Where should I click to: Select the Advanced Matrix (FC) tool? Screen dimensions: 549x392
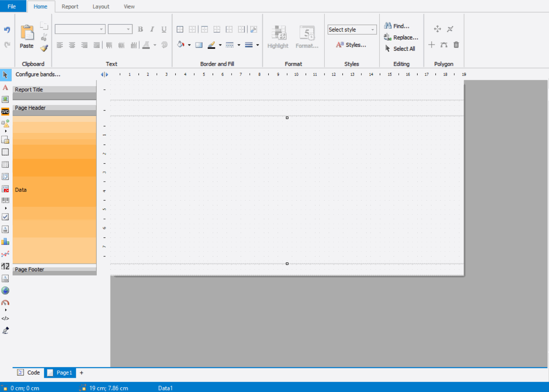tap(5, 189)
